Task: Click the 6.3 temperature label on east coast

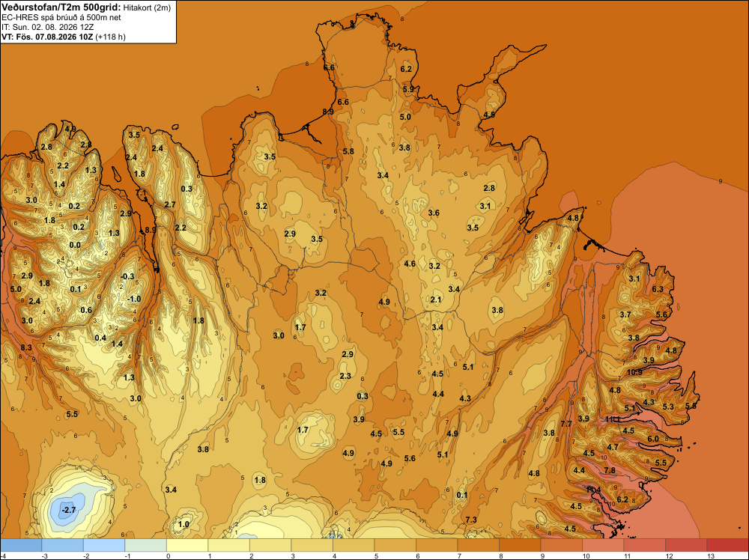Action: (x=658, y=289)
